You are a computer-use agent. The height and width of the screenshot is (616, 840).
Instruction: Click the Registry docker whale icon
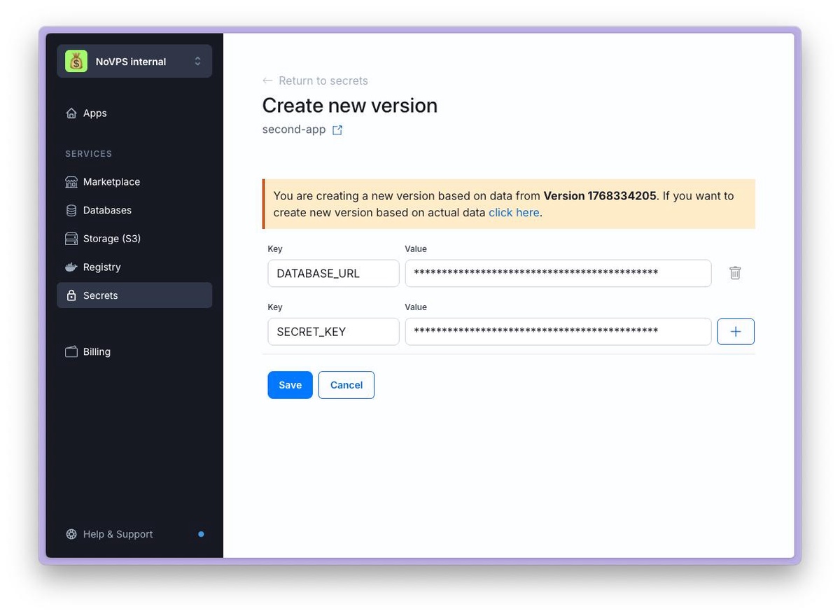click(x=71, y=267)
